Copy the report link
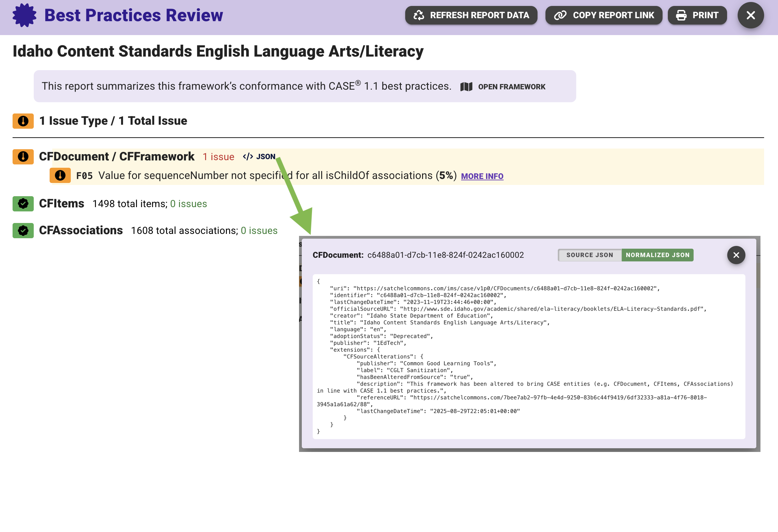 pos(604,16)
